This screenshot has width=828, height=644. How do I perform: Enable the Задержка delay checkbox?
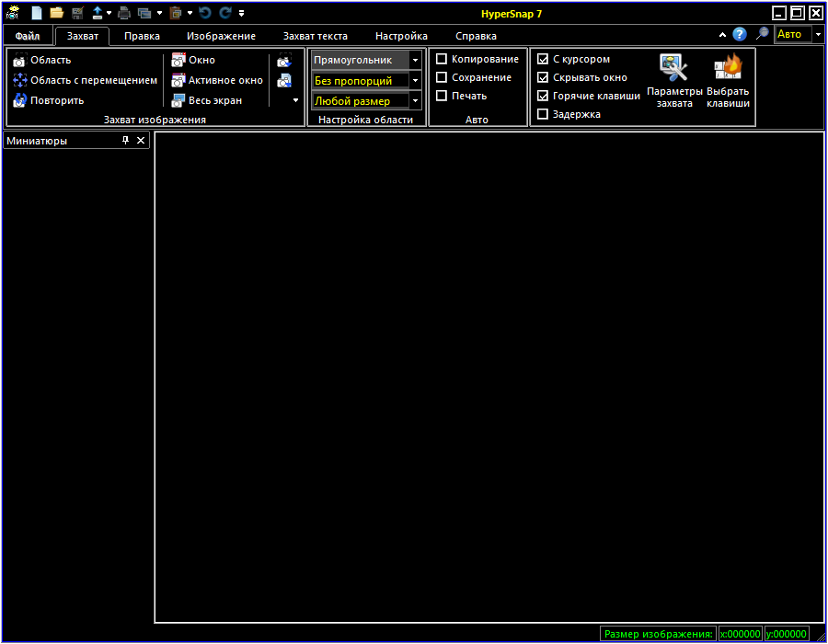(x=543, y=114)
